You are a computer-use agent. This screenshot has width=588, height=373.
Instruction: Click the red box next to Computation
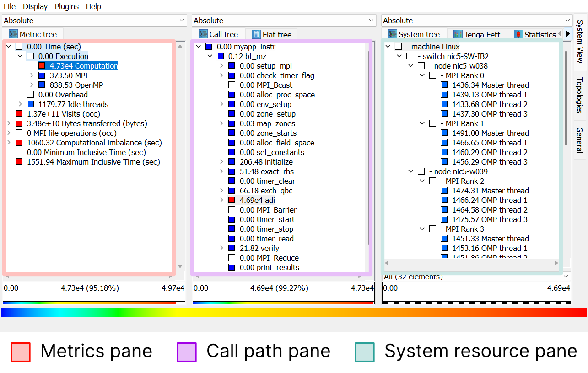(x=42, y=66)
